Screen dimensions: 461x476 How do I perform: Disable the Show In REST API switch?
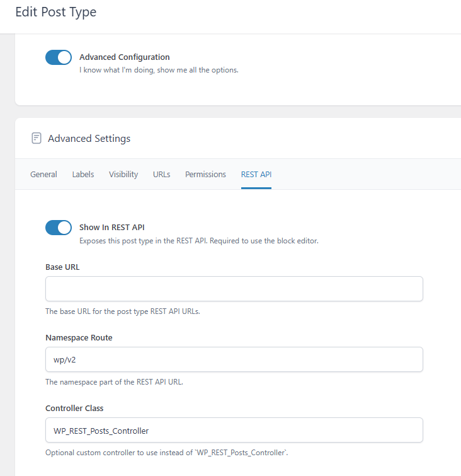click(x=59, y=228)
